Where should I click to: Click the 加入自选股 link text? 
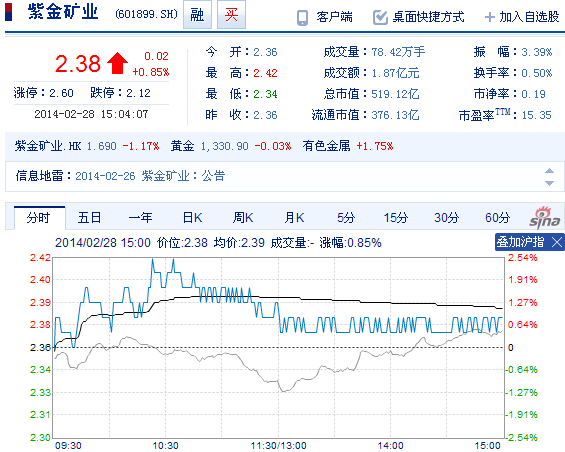(x=529, y=17)
